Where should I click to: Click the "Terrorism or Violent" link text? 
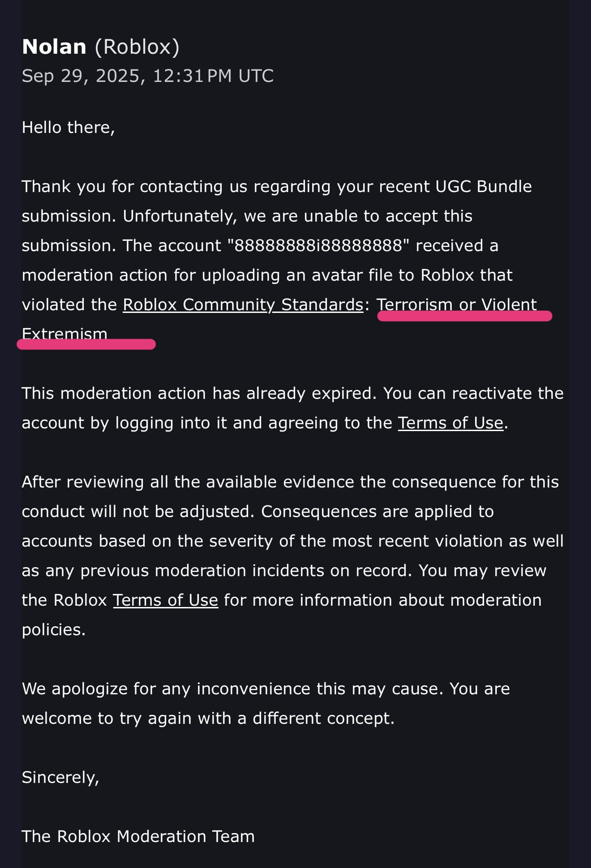click(456, 304)
